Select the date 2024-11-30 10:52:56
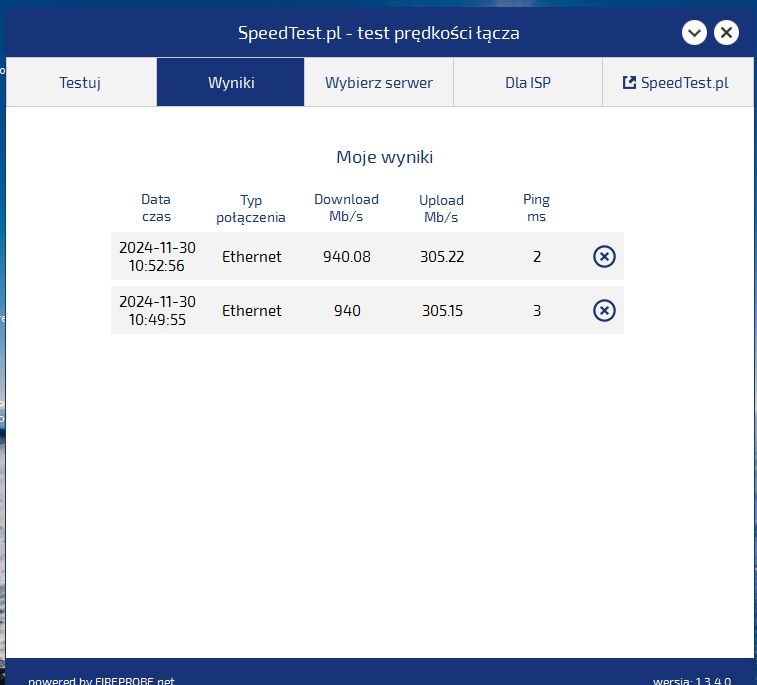 (x=157, y=256)
